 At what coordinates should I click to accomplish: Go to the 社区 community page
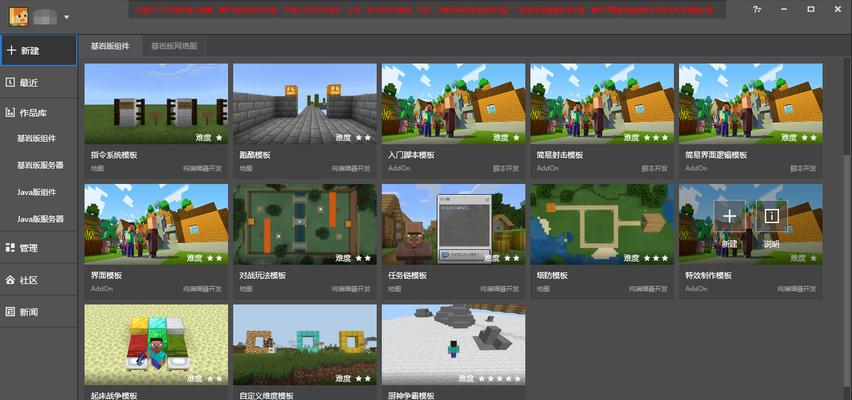39,280
